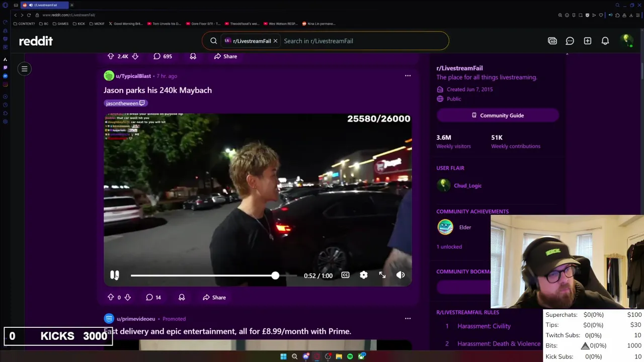Open Spotify from the taskbar

[350, 356]
